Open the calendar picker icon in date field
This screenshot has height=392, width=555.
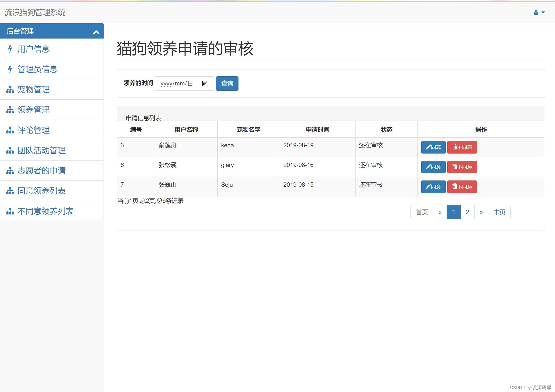[x=205, y=84]
